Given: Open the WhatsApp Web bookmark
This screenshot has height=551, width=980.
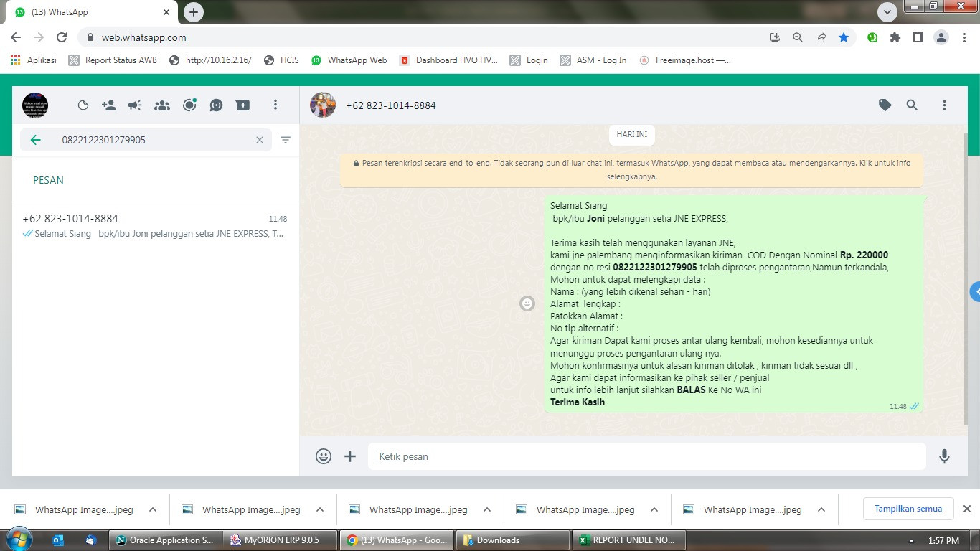Looking at the screenshot, I should click(349, 60).
